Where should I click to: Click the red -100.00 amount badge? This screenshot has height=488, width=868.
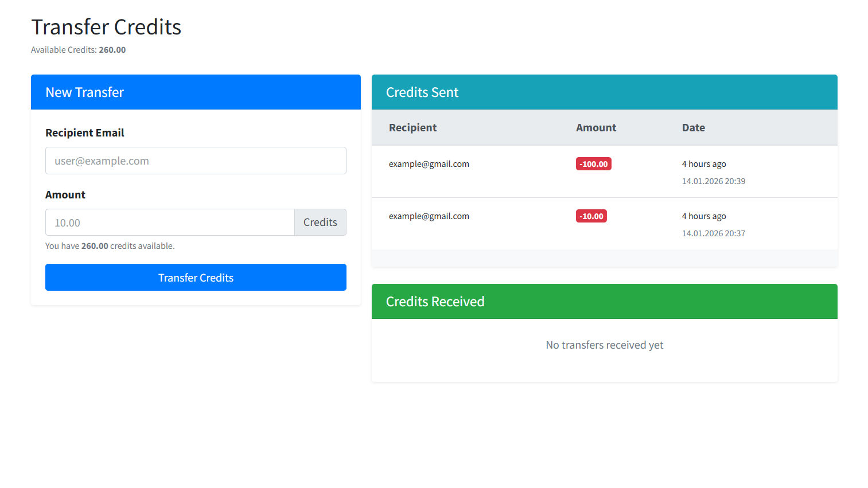click(x=593, y=164)
